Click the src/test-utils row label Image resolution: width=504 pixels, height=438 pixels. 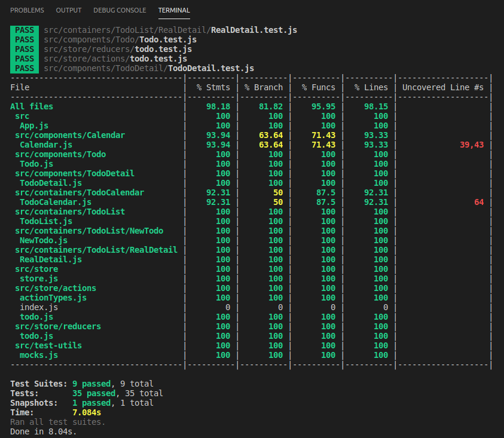pos(48,346)
